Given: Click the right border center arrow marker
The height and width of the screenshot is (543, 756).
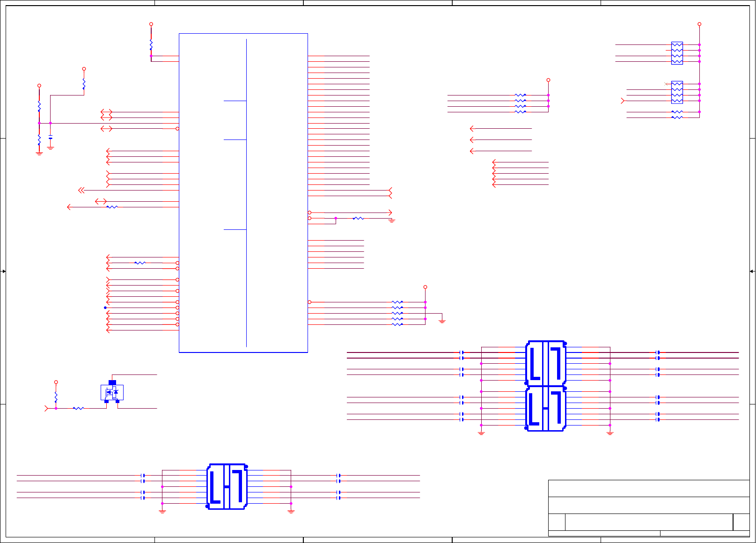Looking at the screenshot, I should pos(752,271).
